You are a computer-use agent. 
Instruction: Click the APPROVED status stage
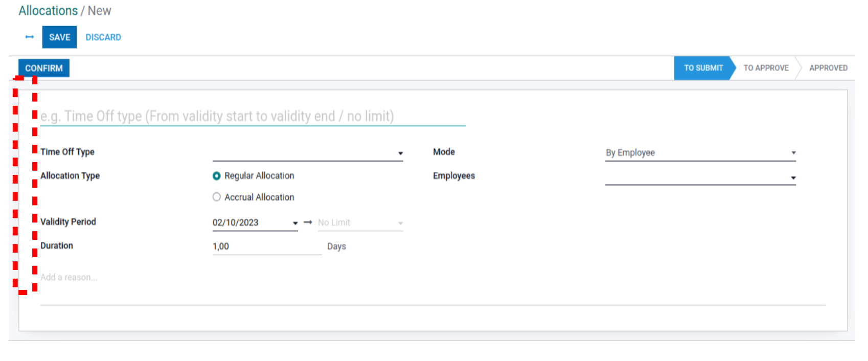click(828, 68)
